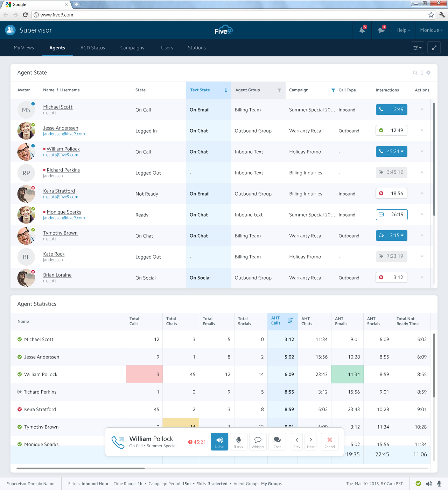This screenshot has width=448, height=490.
Task: Open Agent State panel gear settings
Action: pos(428,73)
